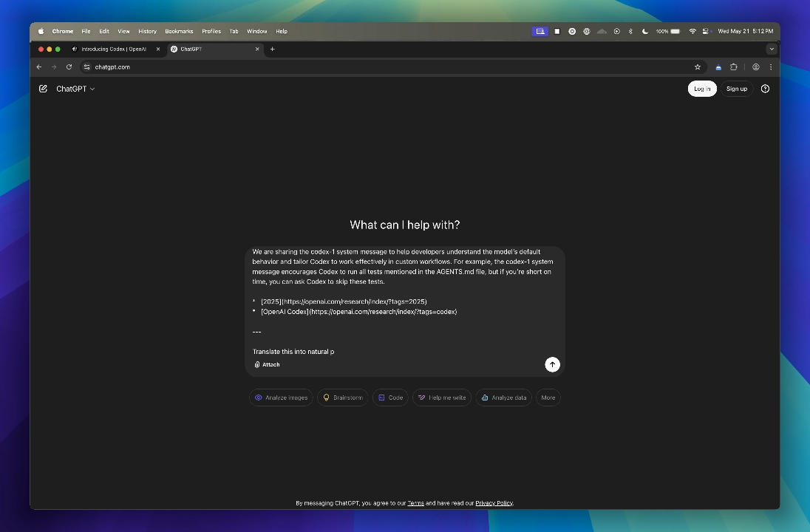This screenshot has height=532, width=810.
Task: Open the tab search chevron
Action: pos(772,49)
